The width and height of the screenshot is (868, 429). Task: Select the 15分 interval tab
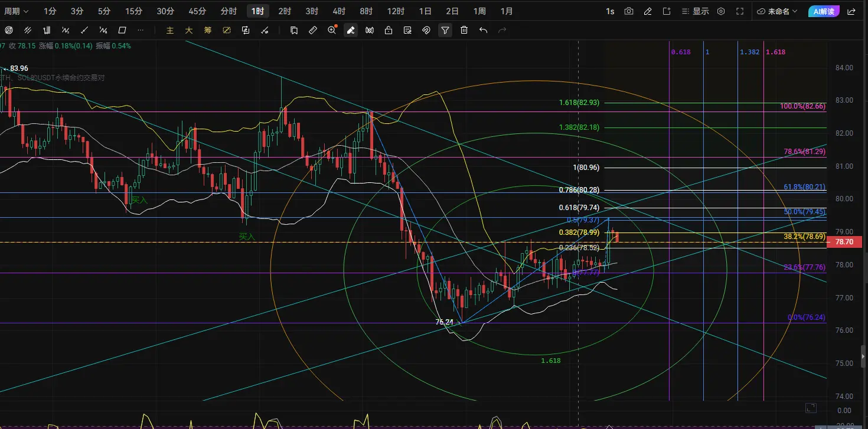pyautogui.click(x=134, y=11)
